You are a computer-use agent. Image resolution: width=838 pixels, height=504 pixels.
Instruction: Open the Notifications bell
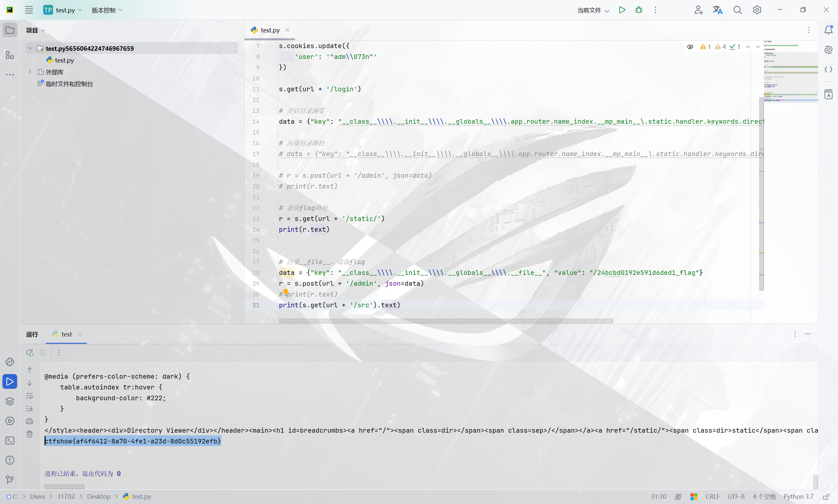[828, 30]
